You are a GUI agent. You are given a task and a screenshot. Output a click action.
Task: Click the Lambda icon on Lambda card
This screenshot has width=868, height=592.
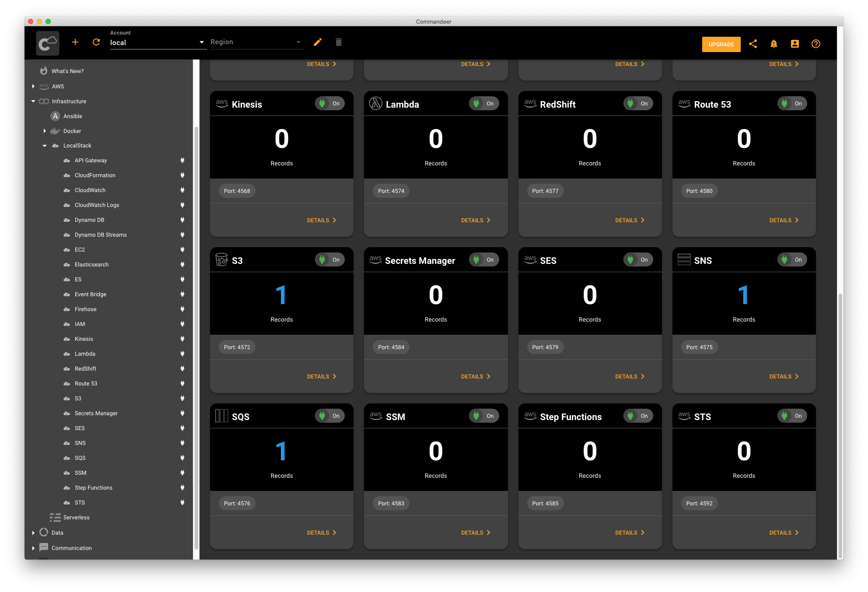click(376, 104)
